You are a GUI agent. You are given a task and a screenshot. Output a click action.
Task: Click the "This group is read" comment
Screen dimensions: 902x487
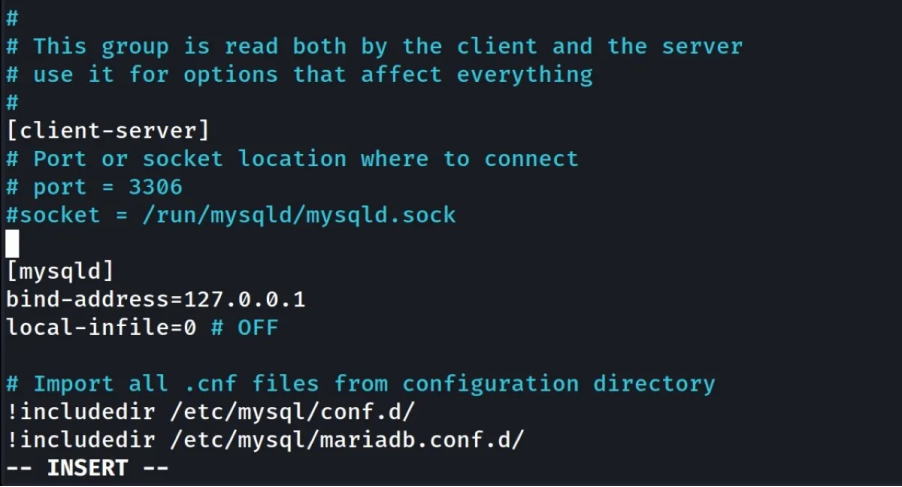387,46
